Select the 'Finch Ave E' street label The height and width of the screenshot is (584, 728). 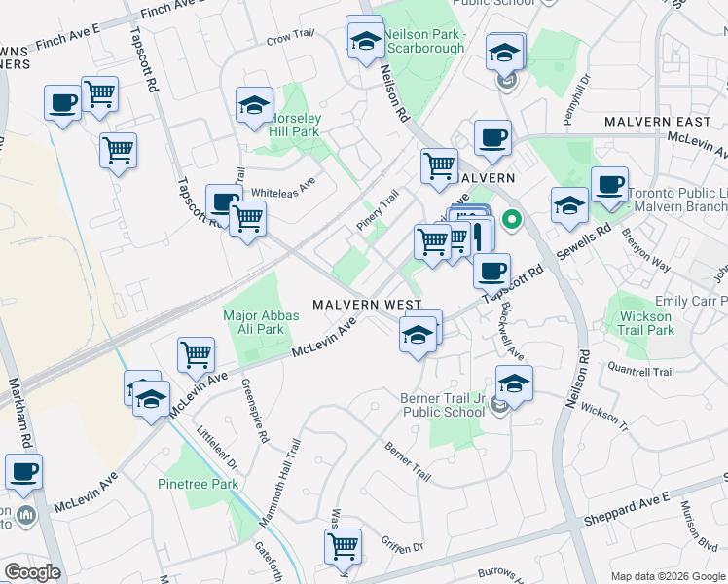(68, 37)
